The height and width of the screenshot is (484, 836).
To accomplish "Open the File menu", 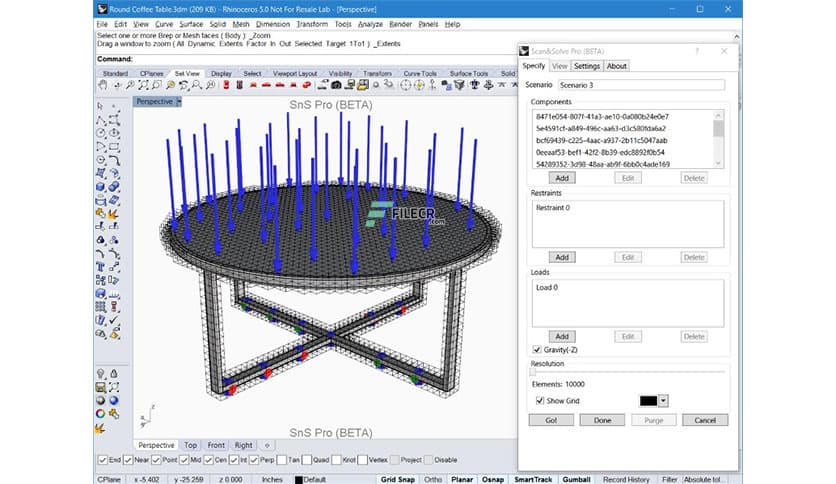I will click(102, 24).
